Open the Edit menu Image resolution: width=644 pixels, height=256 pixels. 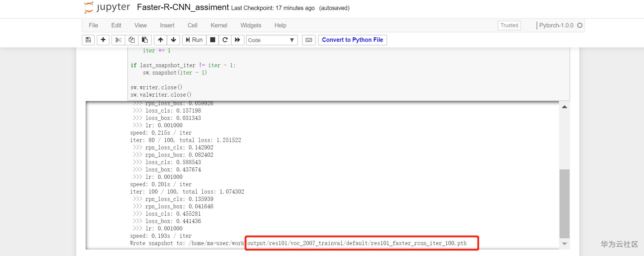pyautogui.click(x=116, y=25)
